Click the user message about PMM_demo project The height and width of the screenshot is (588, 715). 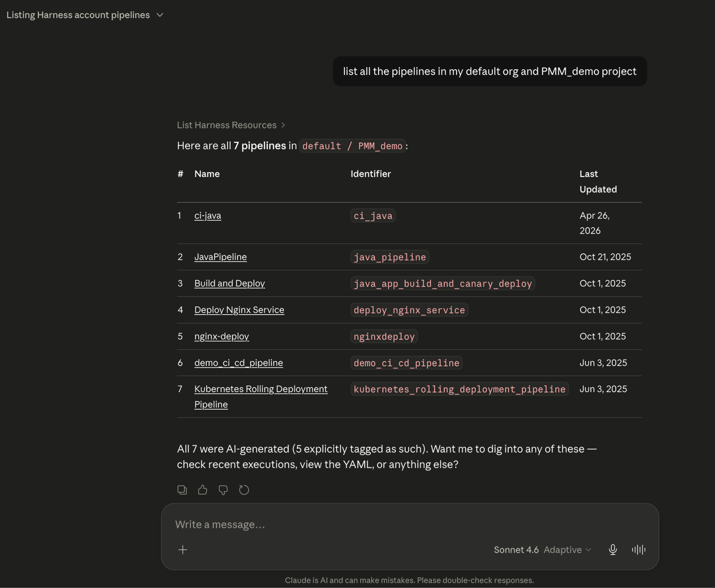[489, 71]
